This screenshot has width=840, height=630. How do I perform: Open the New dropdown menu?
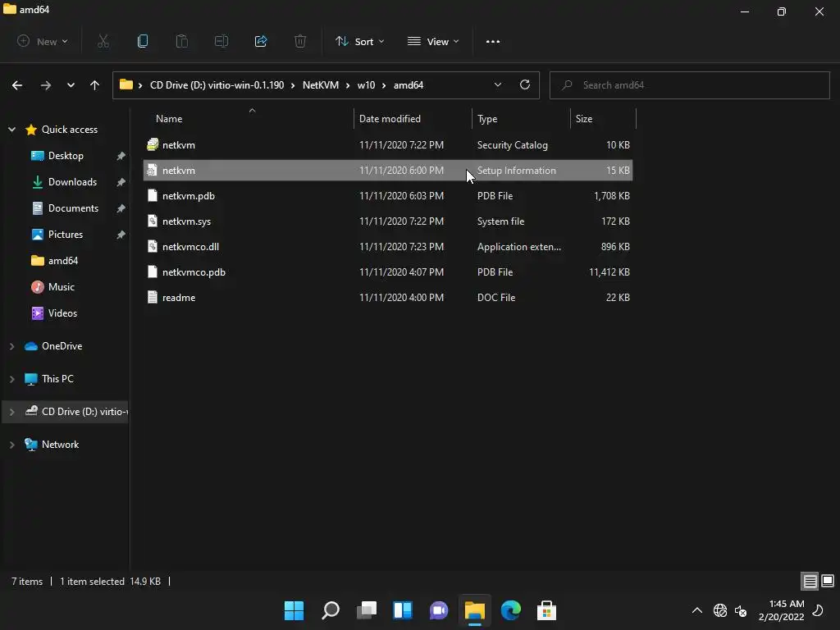tap(43, 41)
